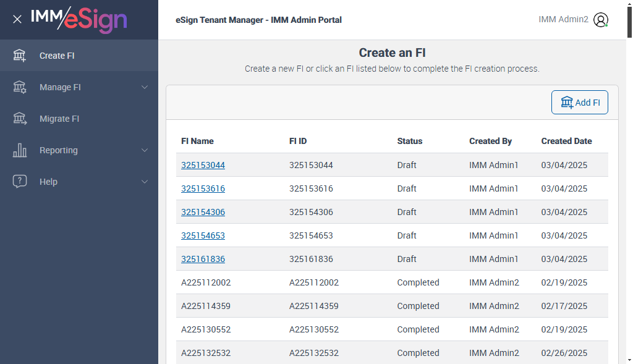
Task: Close the sidebar with the X icon
Action: coord(17,19)
